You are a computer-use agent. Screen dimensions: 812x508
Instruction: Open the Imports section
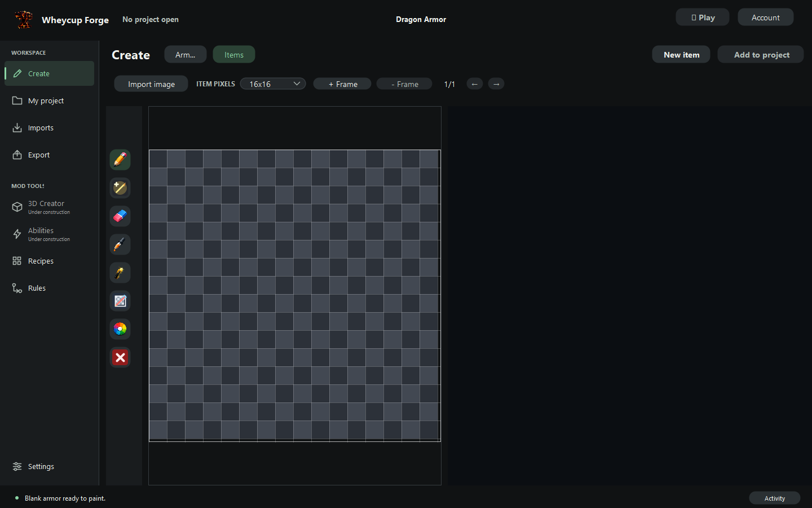point(50,128)
